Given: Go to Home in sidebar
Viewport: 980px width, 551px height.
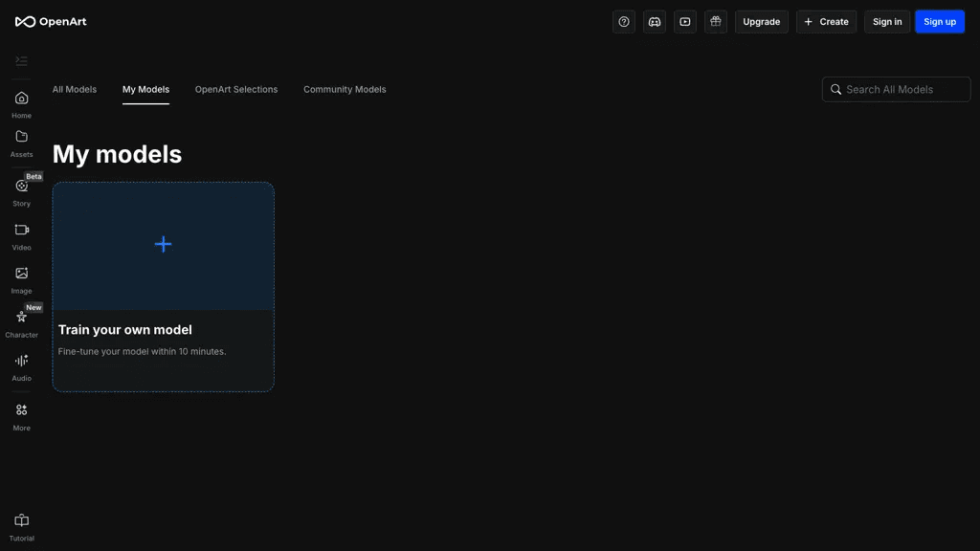Looking at the screenshot, I should [21, 105].
